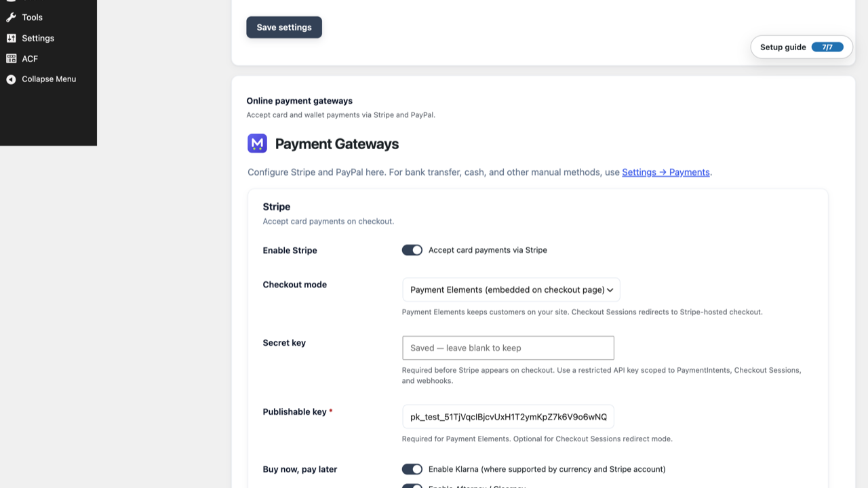This screenshot has width=868, height=488.
Task: Open the Checkout mode dropdown
Action: [511, 290]
